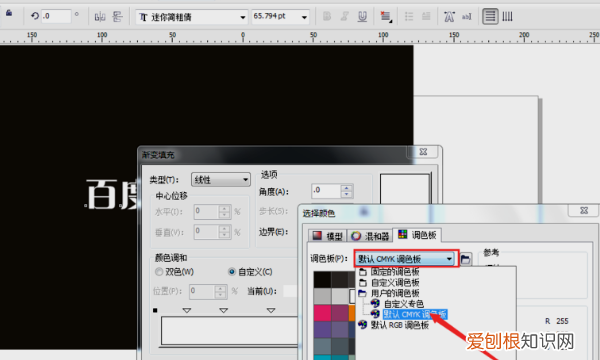The height and width of the screenshot is (360, 600).
Task: Toggle underline text formatting icon
Action: (x=362, y=16)
